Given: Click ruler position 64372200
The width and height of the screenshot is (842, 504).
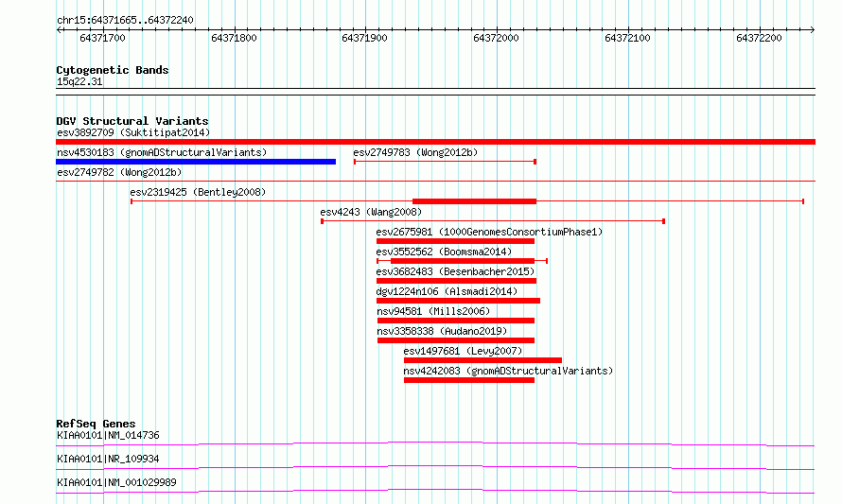Looking at the screenshot, I should (x=760, y=38).
